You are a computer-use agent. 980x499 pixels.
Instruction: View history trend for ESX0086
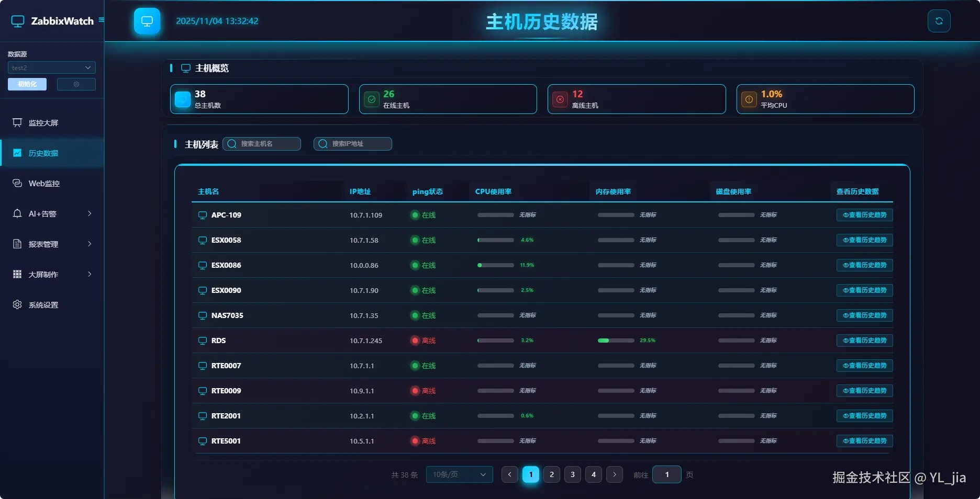click(864, 265)
